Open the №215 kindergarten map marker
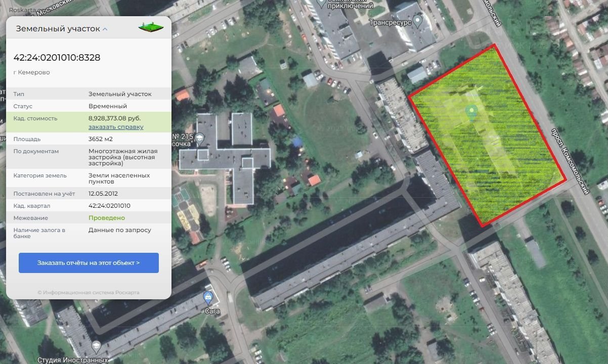The width and height of the screenshot is (608, 364). tap(201, 138)
